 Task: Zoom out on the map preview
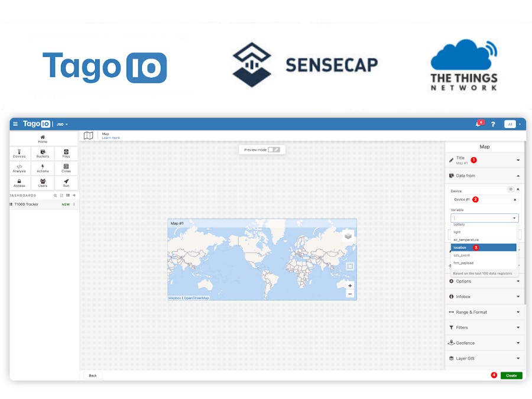pos(350,294)
